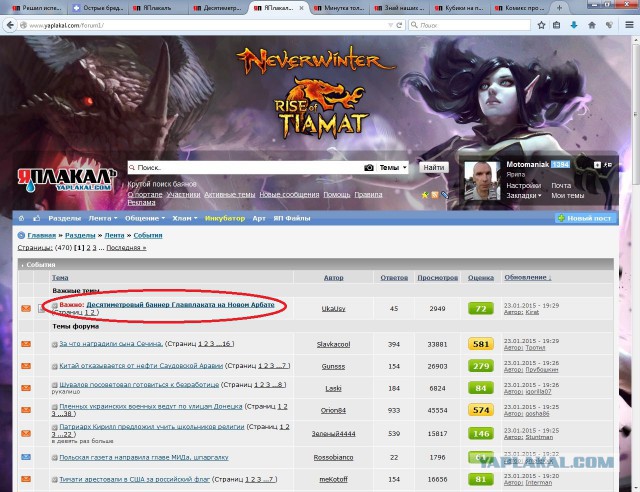
Task: Expand the Общение menu in nav bar
Action: 145,218
